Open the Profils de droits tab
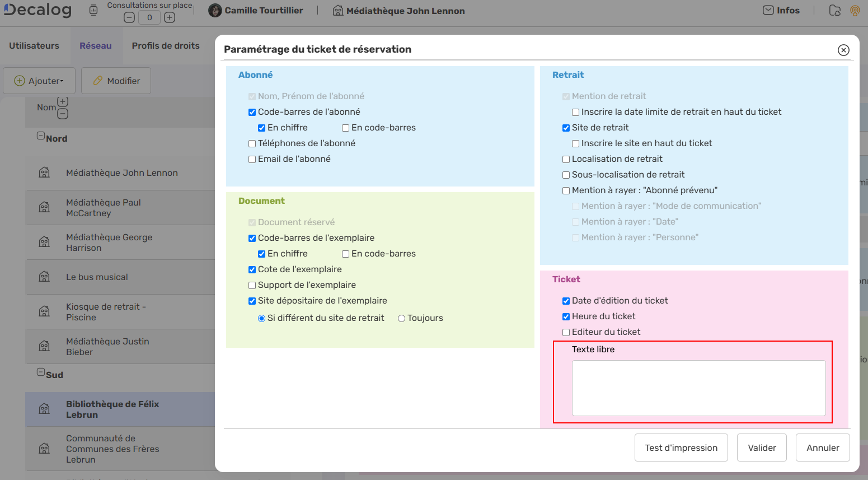Image resolution: width=868 pixels, height=480 pixels. [x=166, y=46]
